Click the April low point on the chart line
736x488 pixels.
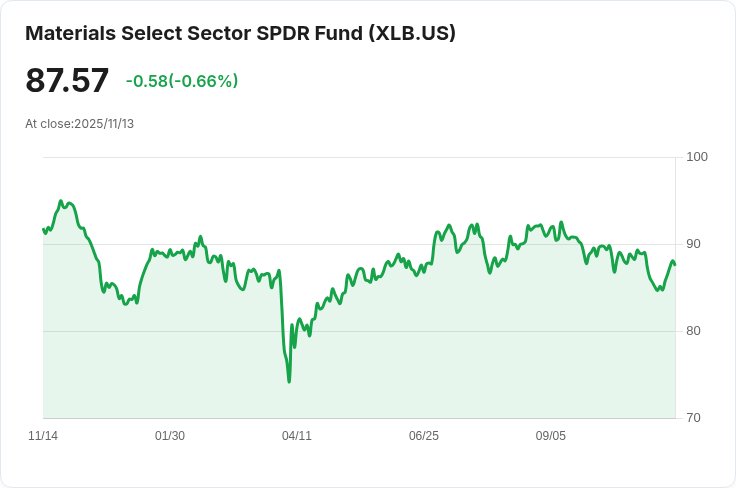click(x=289, y=381)
